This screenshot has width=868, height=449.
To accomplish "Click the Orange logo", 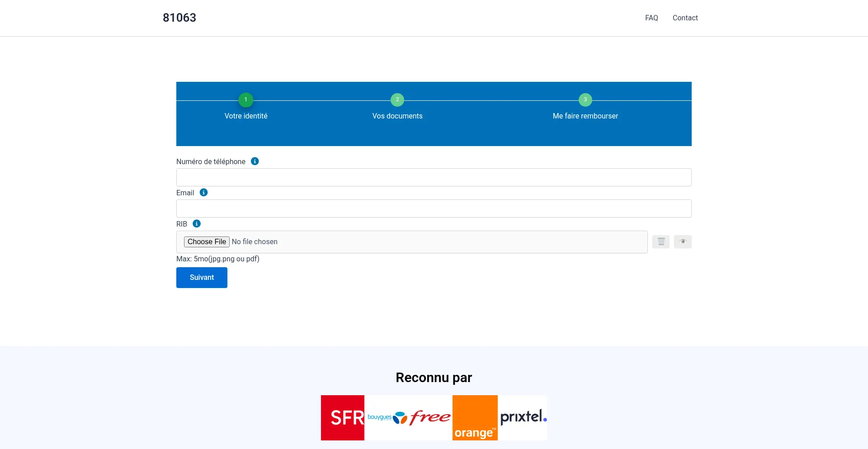I will pyautogui.click(x=475, y=418).
